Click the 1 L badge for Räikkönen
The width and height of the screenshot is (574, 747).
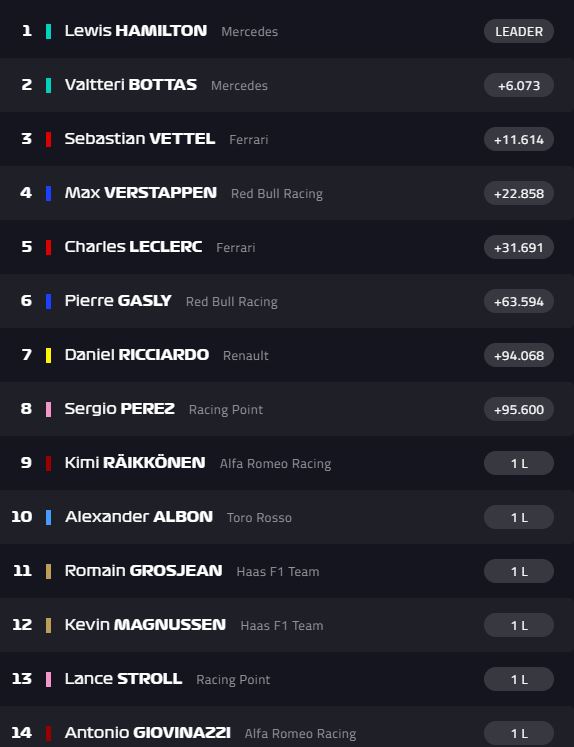[x=519, y=463]
